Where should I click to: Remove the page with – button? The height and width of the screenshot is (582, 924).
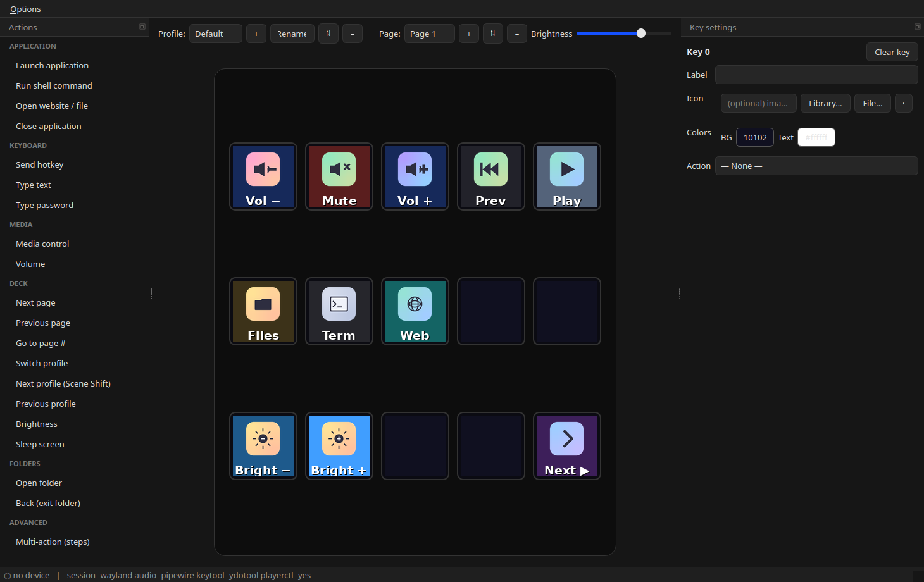(x=517, y=34)
